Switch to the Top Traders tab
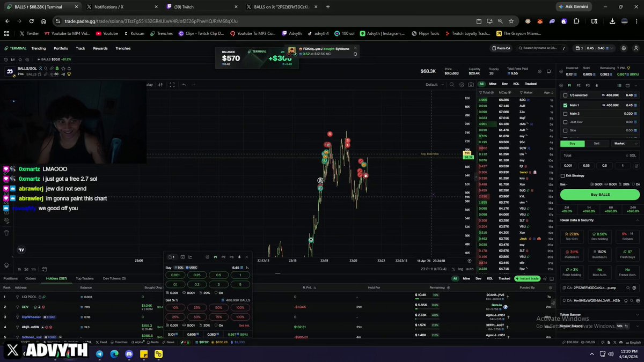The width and height of the screenshot is (644, 362). coord(84,278)
